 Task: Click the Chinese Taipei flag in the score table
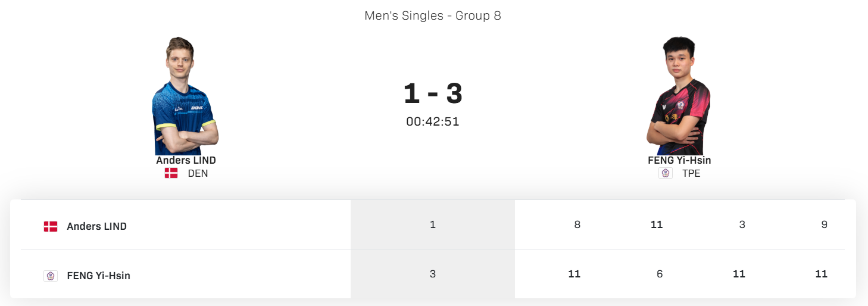(x=51, y=276)
